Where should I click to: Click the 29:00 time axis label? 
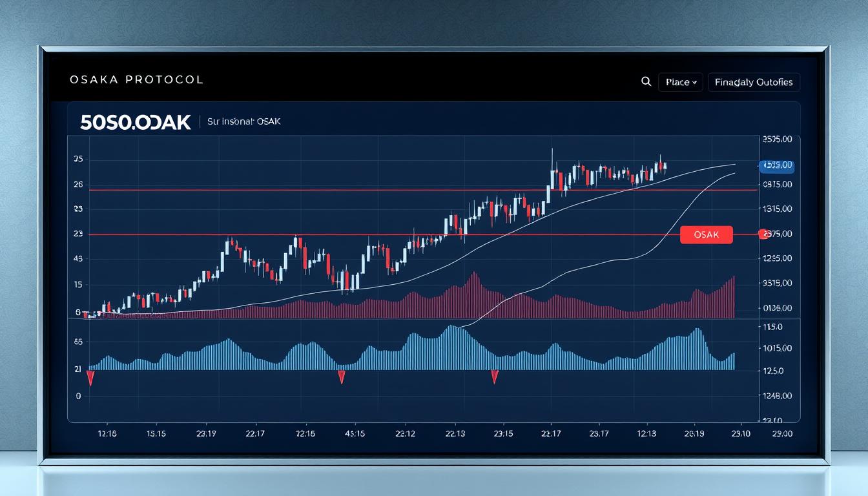777,433
